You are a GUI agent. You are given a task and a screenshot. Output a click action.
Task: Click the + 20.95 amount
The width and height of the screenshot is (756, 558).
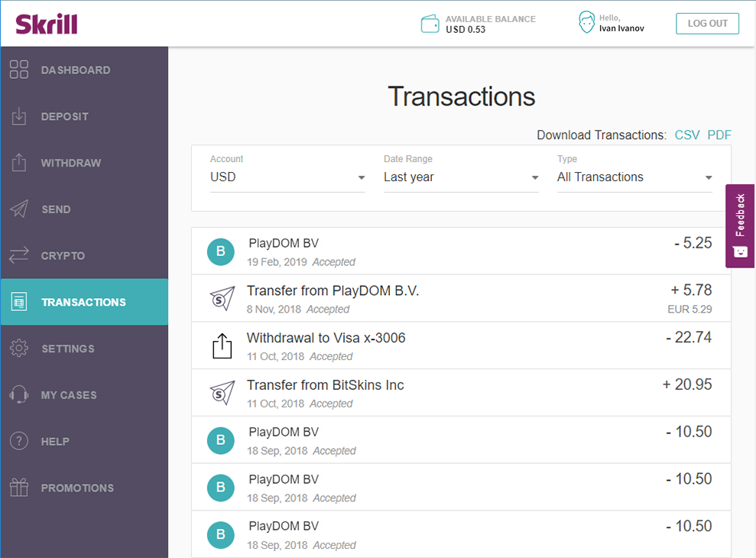[x=687, y=384]
